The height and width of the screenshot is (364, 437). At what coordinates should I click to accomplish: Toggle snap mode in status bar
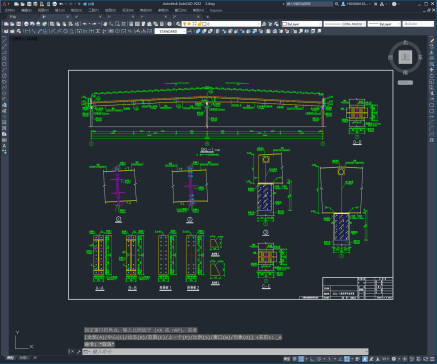pos(301,359)
